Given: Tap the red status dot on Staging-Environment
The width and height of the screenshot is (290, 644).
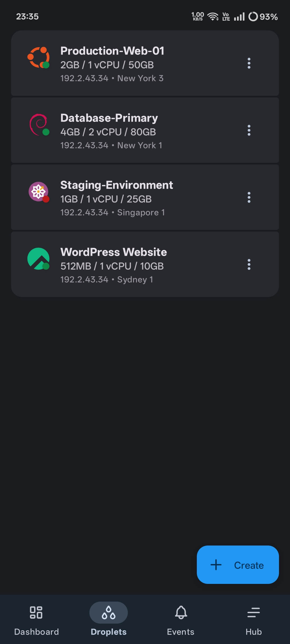Looking at the screenshot, I should 46,199.
